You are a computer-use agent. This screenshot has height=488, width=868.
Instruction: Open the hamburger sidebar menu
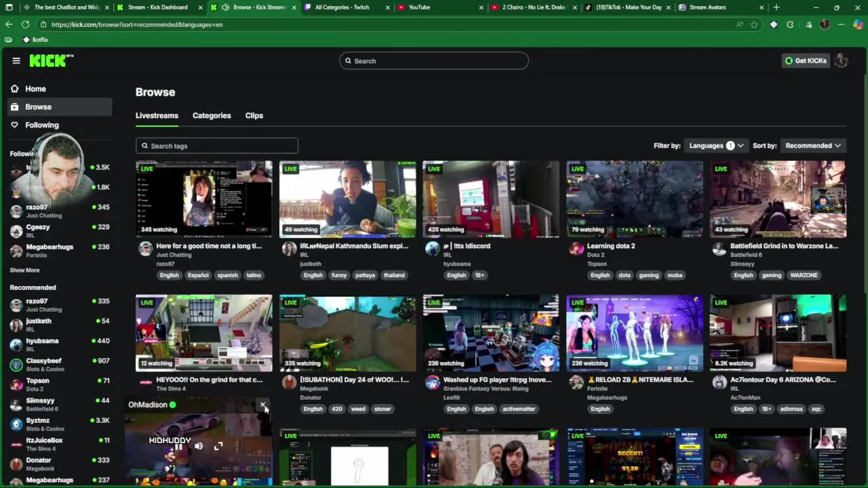[x=16, y=61]
